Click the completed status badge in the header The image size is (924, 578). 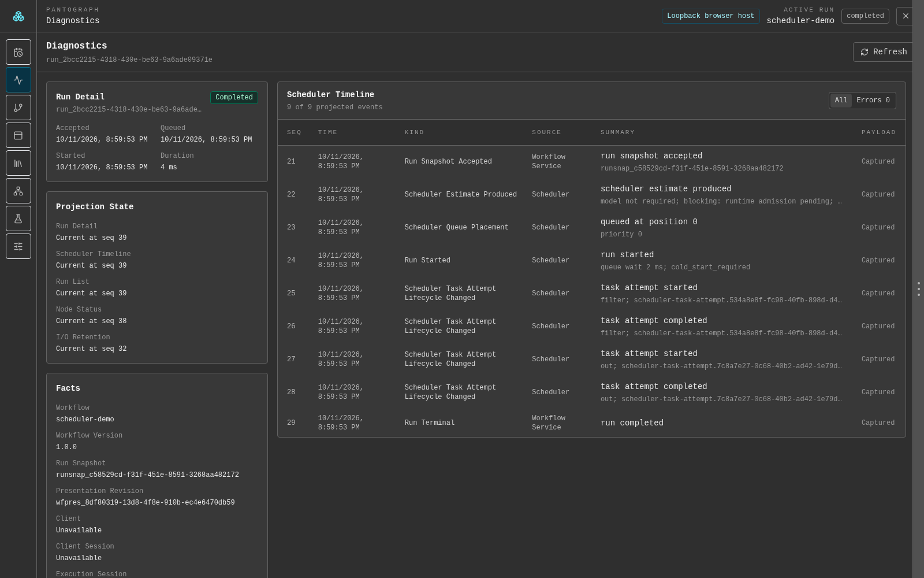865,16
